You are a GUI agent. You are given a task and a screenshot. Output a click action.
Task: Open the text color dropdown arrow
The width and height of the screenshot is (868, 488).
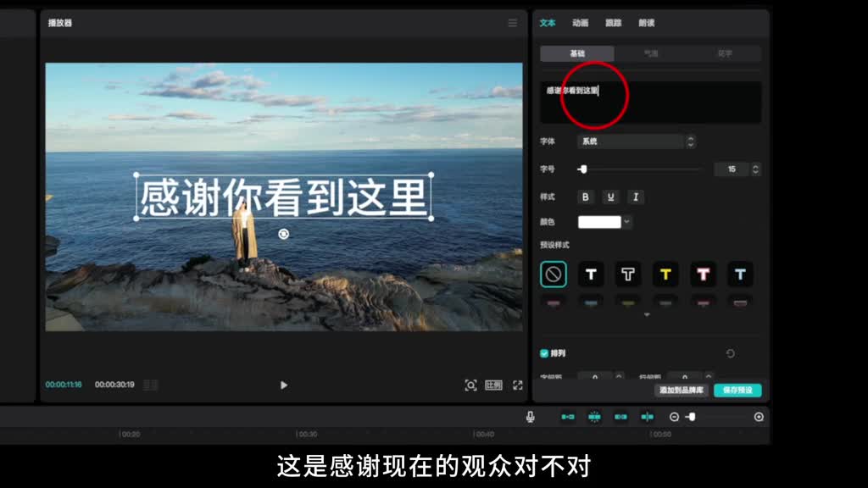coord(627,222)
